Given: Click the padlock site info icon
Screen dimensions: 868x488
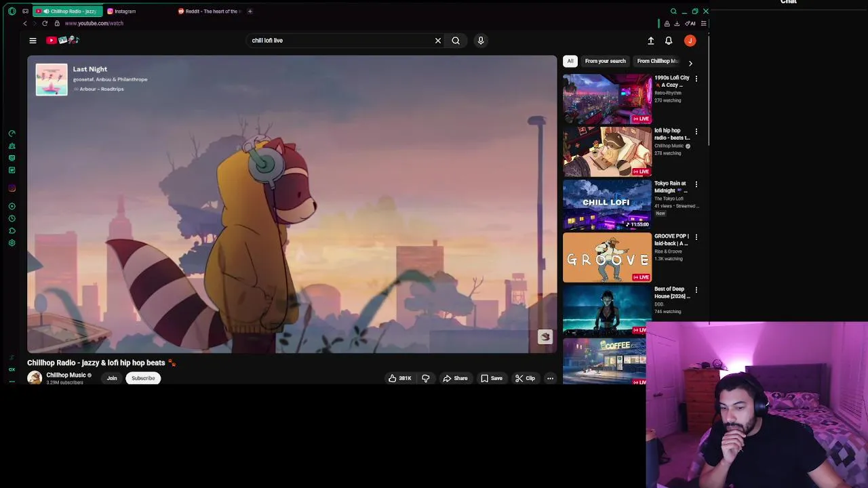Looking at the screenshot, I should (x=57, y=23).
